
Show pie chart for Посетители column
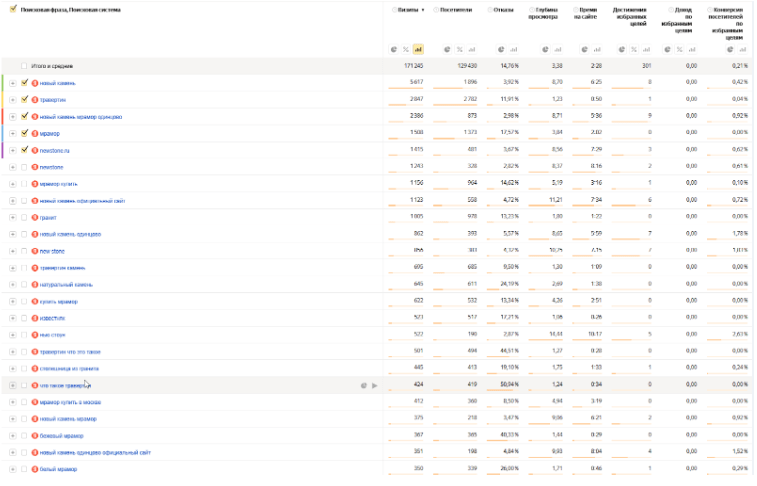(x=447, y=49)
